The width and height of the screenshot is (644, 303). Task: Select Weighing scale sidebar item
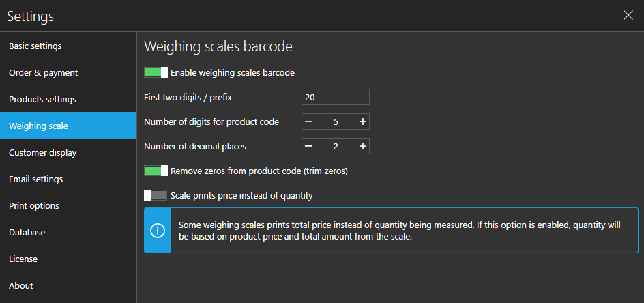[68, 126]
